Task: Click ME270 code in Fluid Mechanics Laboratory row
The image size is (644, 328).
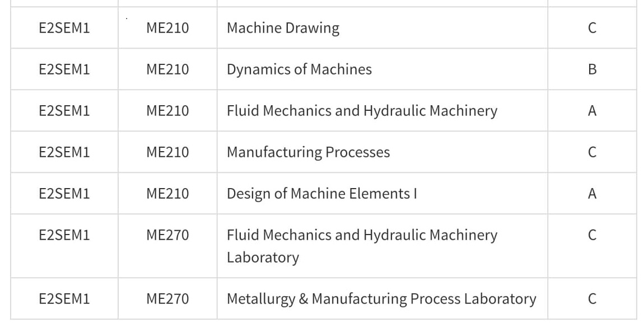Action: point(167,235)
